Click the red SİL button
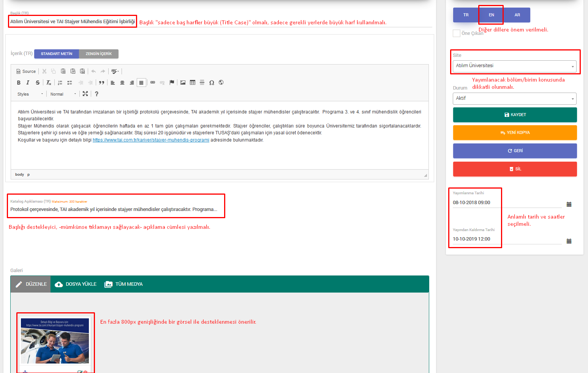Viewport: 588px width, 373px height. 515,169
